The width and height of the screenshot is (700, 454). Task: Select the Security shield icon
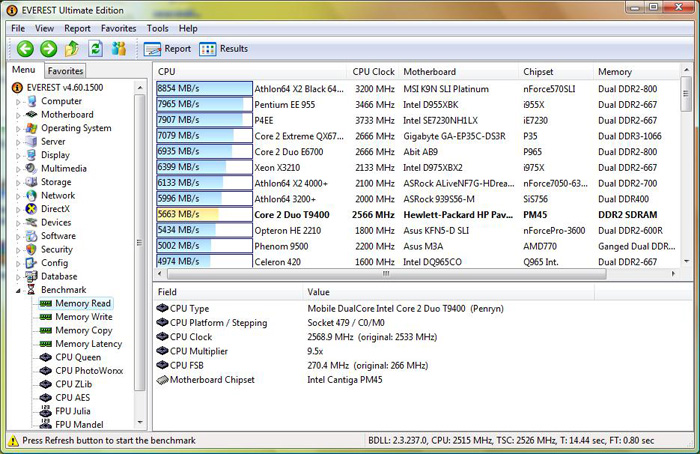(x=32, y=249)
